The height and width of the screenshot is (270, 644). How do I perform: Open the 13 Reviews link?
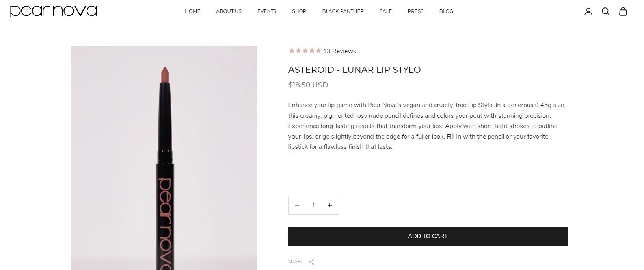click(339, 51)
